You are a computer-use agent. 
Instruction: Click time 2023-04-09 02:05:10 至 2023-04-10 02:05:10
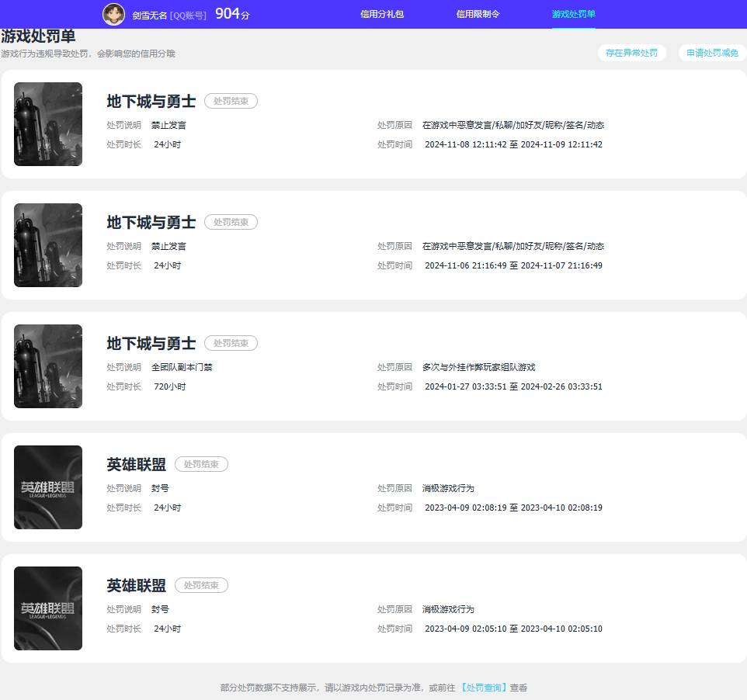513,628
